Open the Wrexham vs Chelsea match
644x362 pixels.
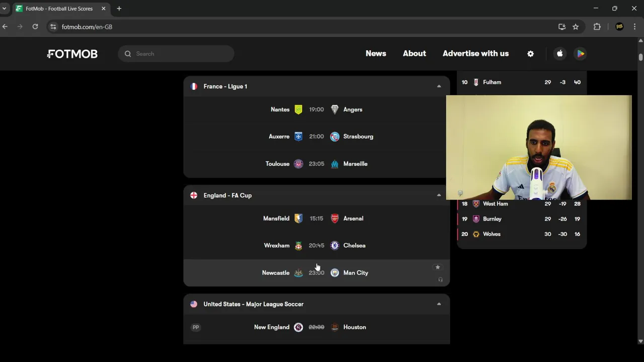point(316,246)
